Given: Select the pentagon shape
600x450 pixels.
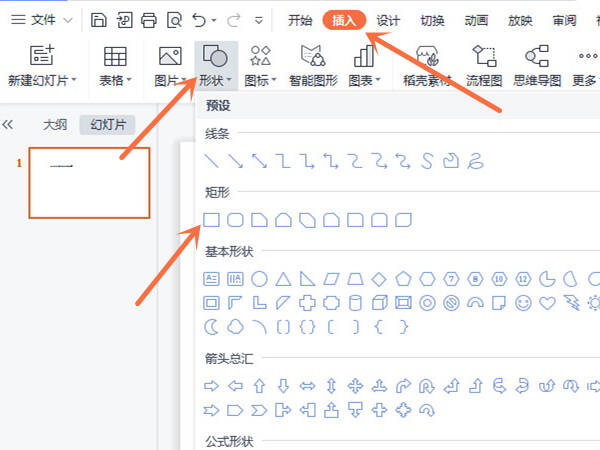Looking at the screenshot, I should [403, 279].
